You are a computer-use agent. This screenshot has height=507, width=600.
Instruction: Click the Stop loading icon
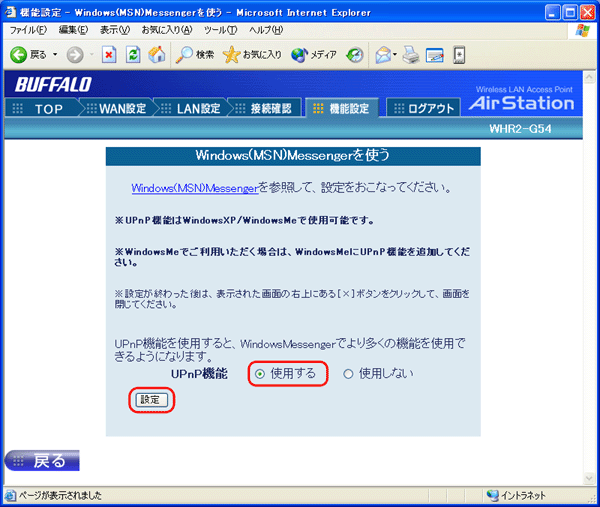click(x=109, y=55)
